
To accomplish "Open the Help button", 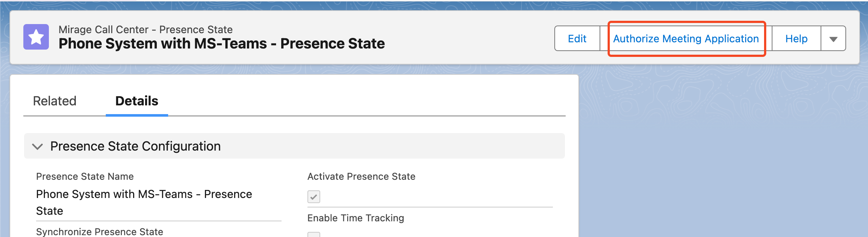I will (796, 38).
